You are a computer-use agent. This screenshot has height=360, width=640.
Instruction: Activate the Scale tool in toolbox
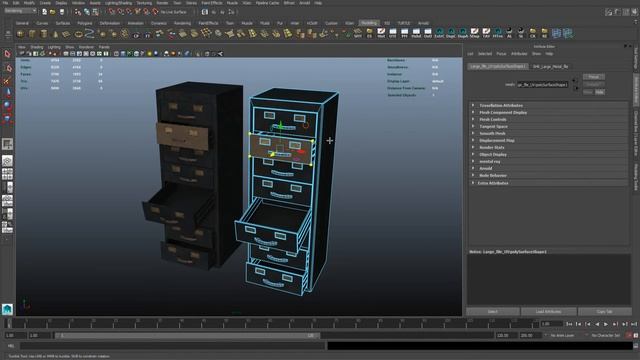pyautogui.click(x=7, y=118)
